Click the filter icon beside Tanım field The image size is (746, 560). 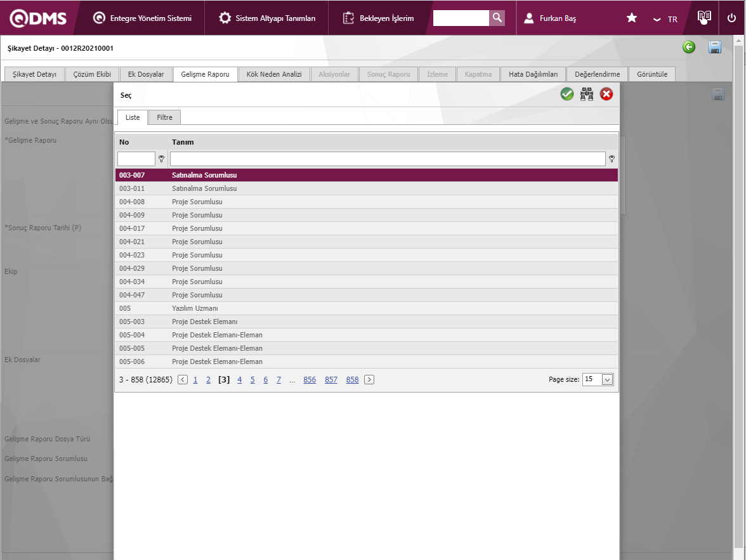[612, 159]
